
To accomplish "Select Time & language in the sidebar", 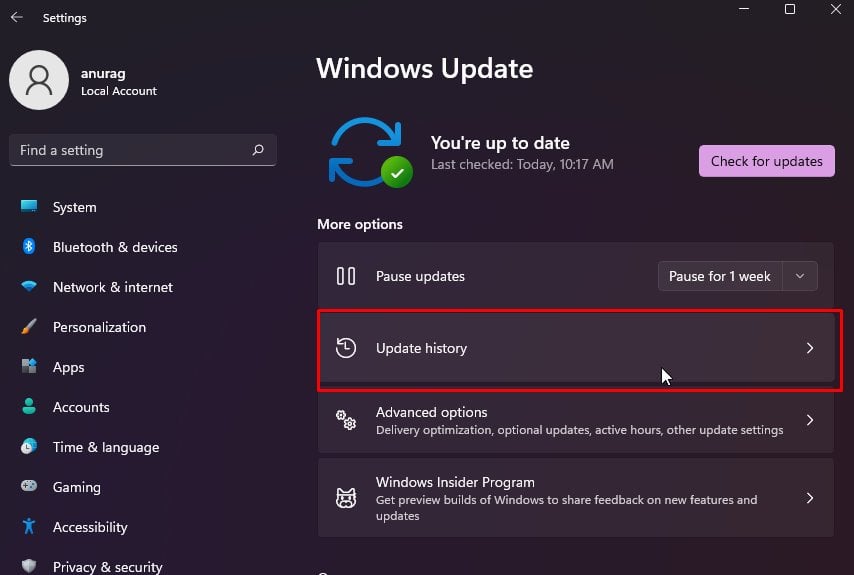I will pos(105,447).
